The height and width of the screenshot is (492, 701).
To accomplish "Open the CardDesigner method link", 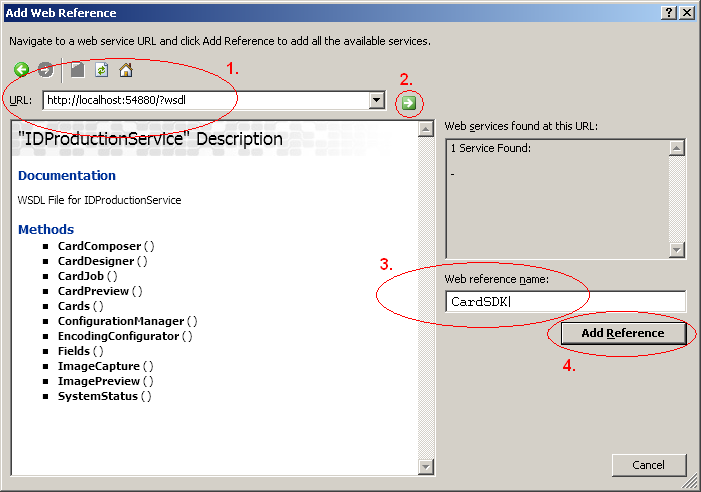I will pos(95,261).
